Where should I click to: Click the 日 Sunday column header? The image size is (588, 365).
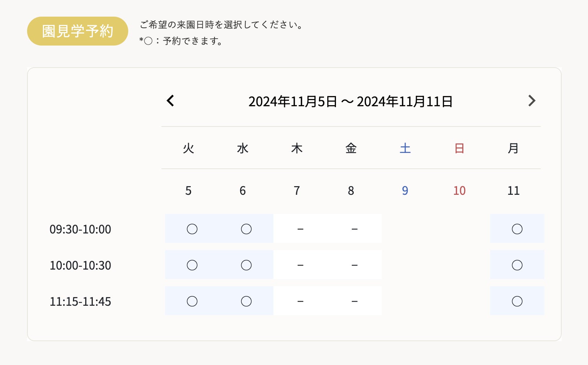(x=459, y=148)
